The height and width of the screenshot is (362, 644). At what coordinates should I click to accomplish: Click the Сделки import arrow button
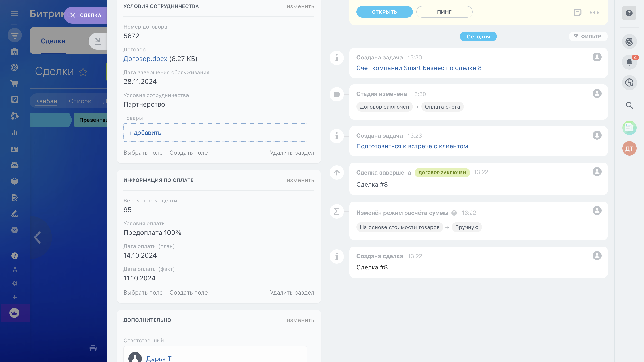click(98, 41)
